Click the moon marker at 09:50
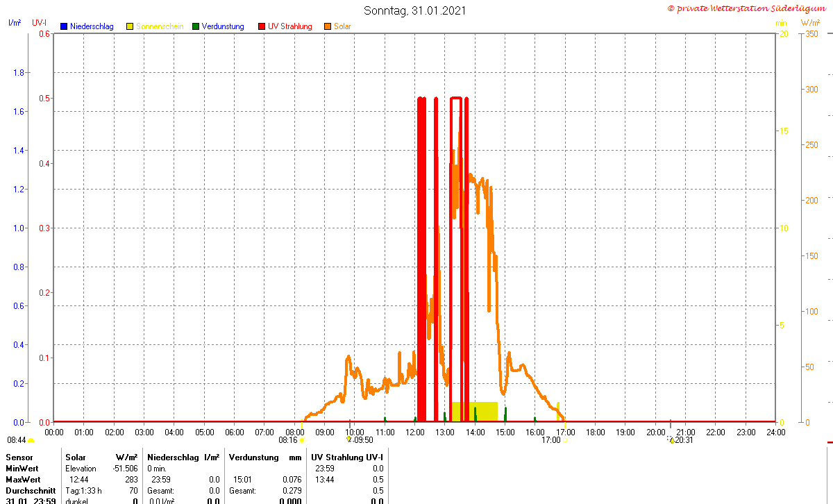 [x=349, y=439]
